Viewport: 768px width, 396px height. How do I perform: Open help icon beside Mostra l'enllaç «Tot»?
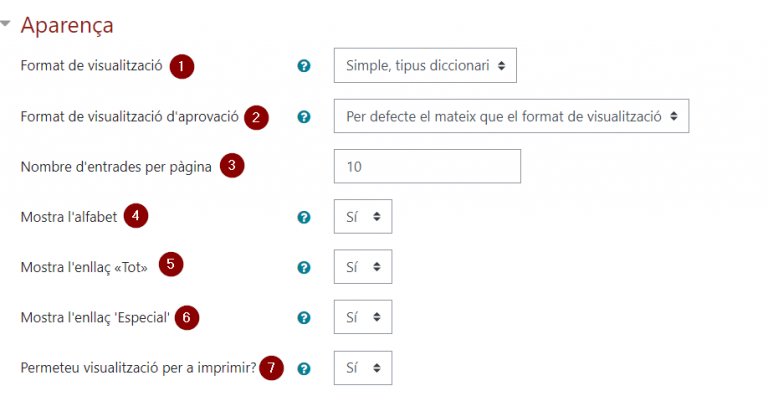click(304, 267)
